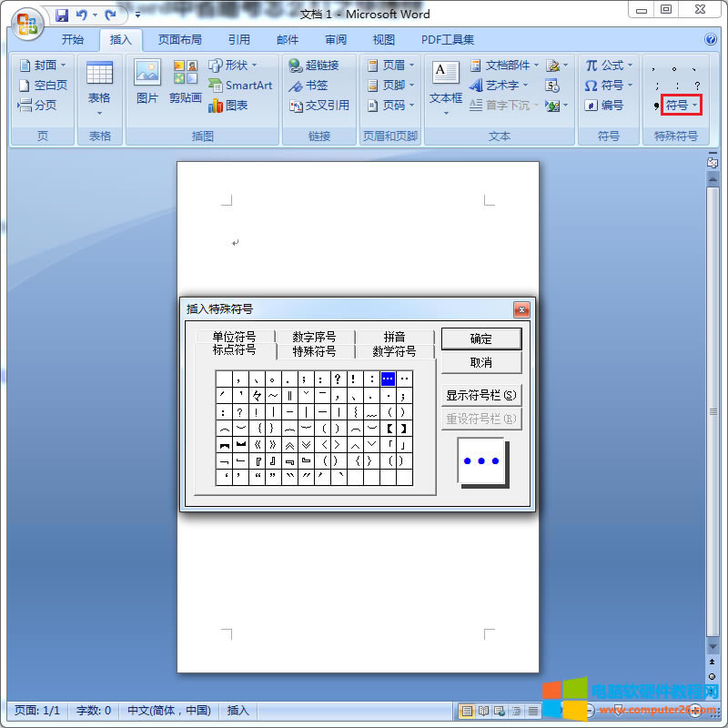The image size is (728, 728).
Task: Switch to the 页面布局 ribbon tab
Action: click(179, 40)
